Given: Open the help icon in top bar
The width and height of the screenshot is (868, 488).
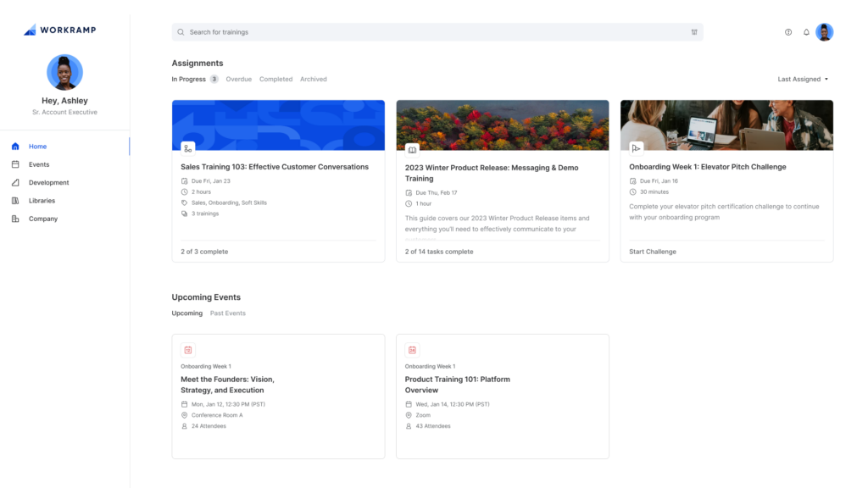Looking at the screenshot, I should 788,32.
